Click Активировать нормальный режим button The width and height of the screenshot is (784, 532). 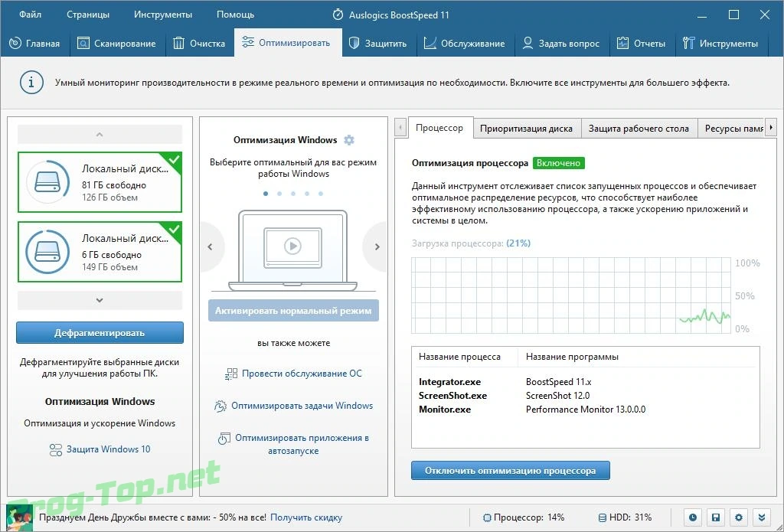(x=293, y=311)
